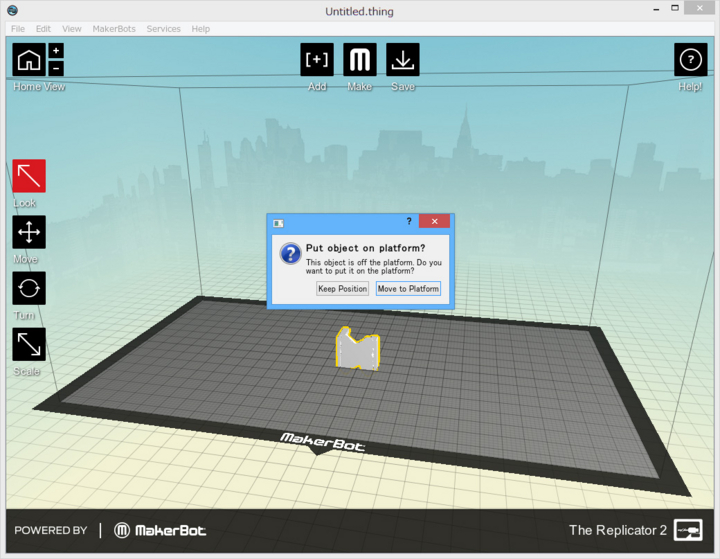
Task: Open the File menu
Action: point(18,29)
